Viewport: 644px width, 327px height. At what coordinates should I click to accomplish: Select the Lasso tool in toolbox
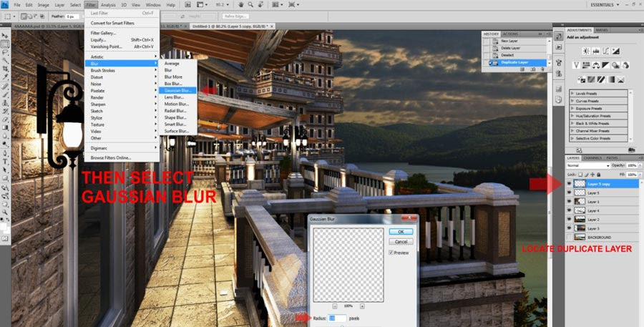[x=5, y=52]
